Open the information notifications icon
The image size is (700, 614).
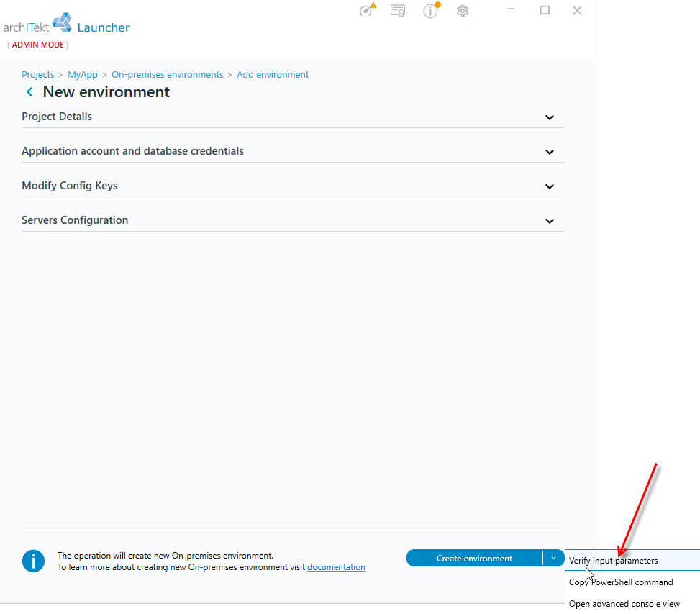431,10
